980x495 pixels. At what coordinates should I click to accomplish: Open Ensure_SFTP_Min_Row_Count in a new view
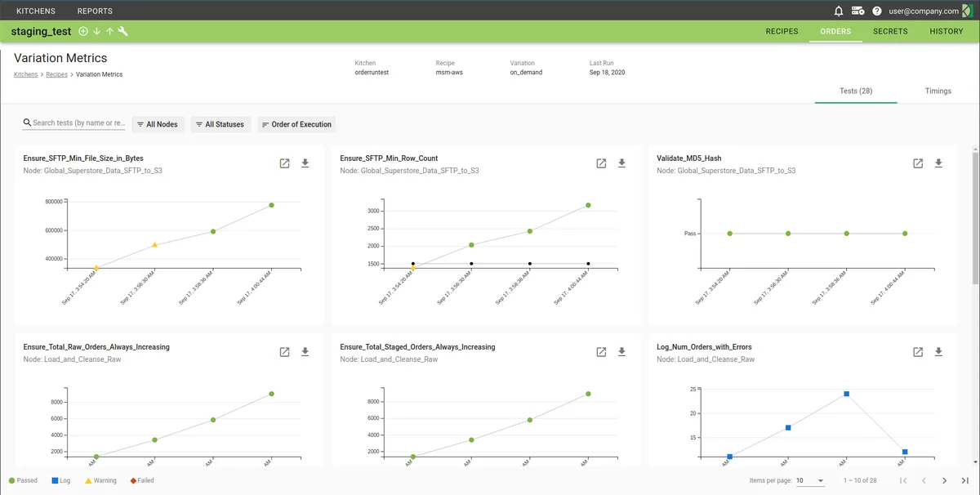[601, 163]
